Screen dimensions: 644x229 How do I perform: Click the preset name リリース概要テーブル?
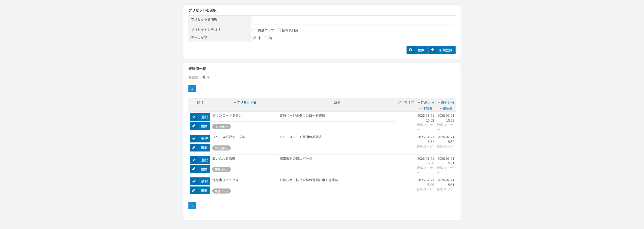[x=229, y=137]
